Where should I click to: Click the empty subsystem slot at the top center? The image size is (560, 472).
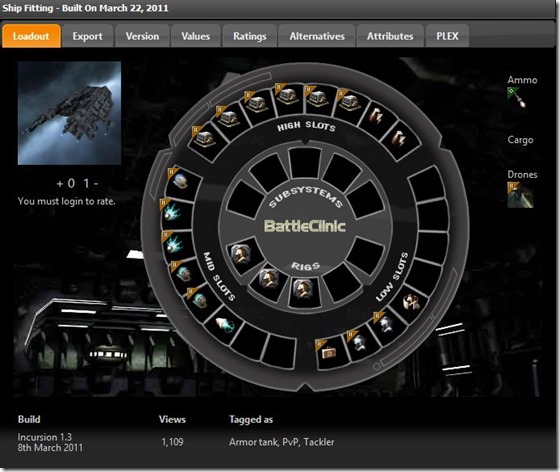coord(304,163)
